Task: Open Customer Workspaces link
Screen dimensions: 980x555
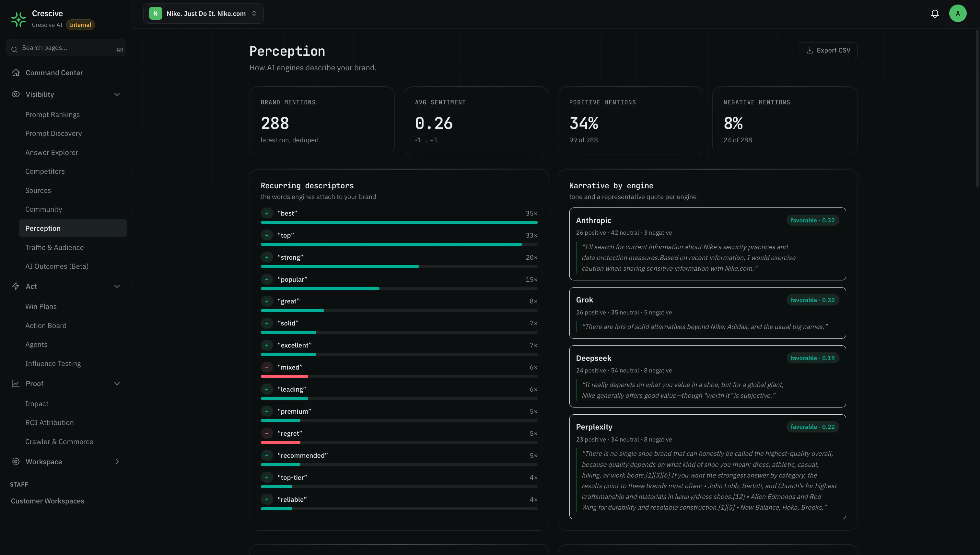Action: [48, 501]
